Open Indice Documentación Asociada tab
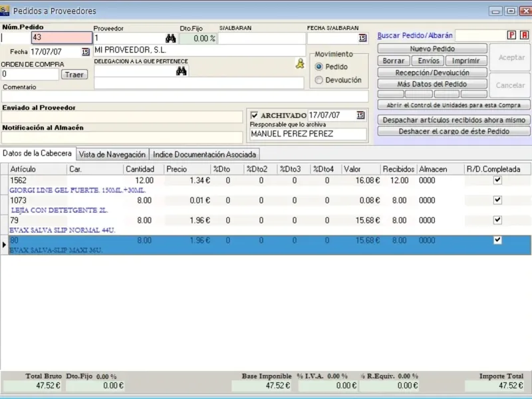The width and height of the screenshot is (532, 399). pos(204,154)
